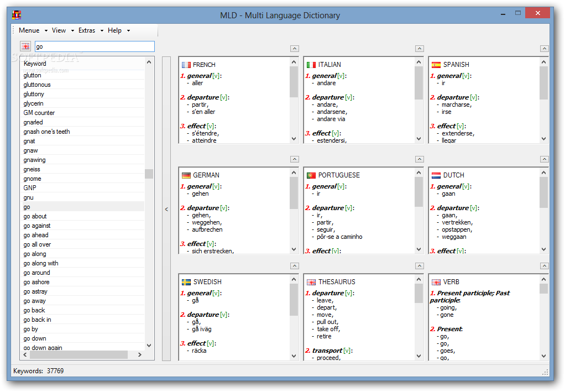
Task: Select 'go ashore' keyword
Action: [83, 282]
